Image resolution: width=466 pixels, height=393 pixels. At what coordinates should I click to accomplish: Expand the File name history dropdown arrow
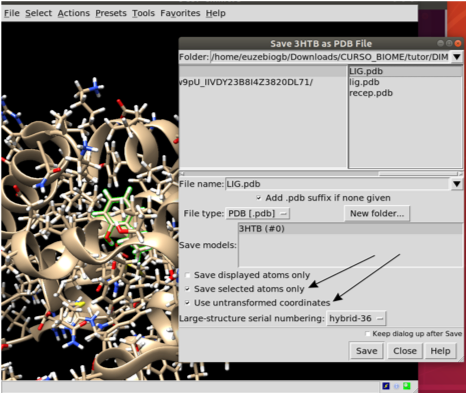pos(457,184)
